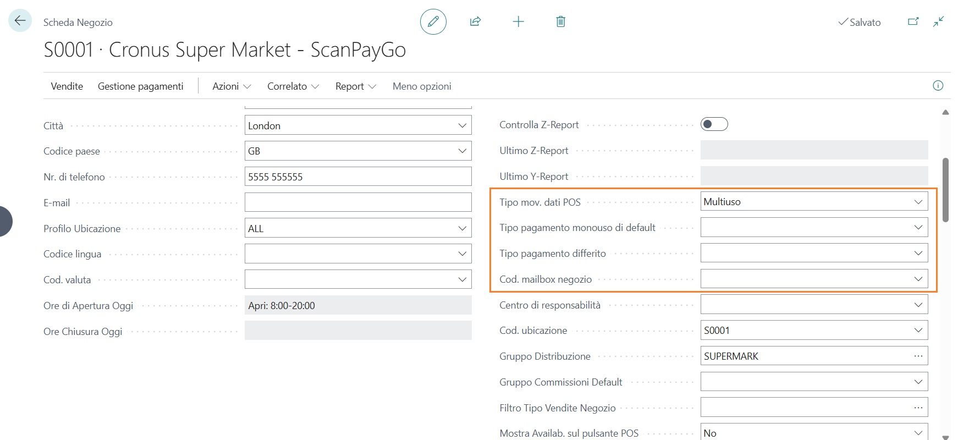Viewport: 980px width, 440px height.
Task: Click the scrollbar down arrow
Action: tap(945, 437)
